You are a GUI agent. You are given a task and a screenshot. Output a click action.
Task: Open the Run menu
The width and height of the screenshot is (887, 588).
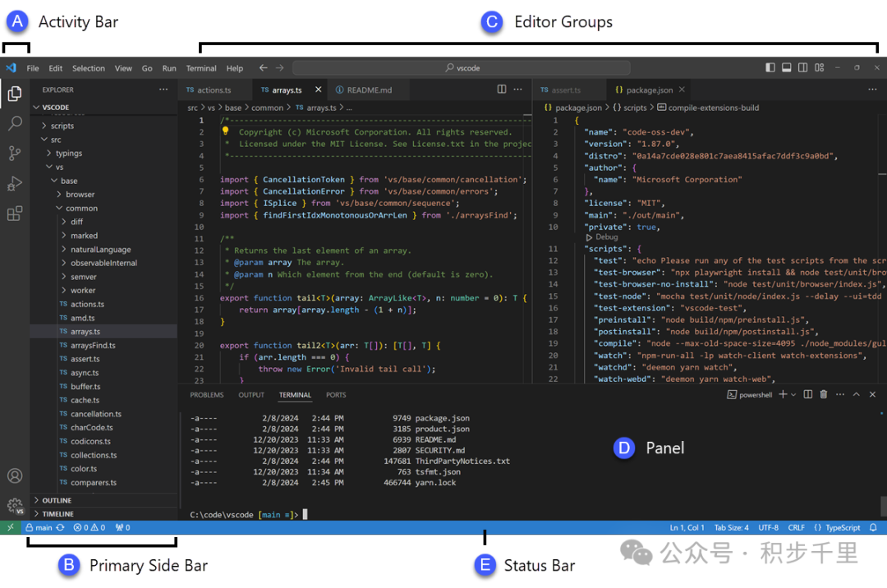coord(169,68)
